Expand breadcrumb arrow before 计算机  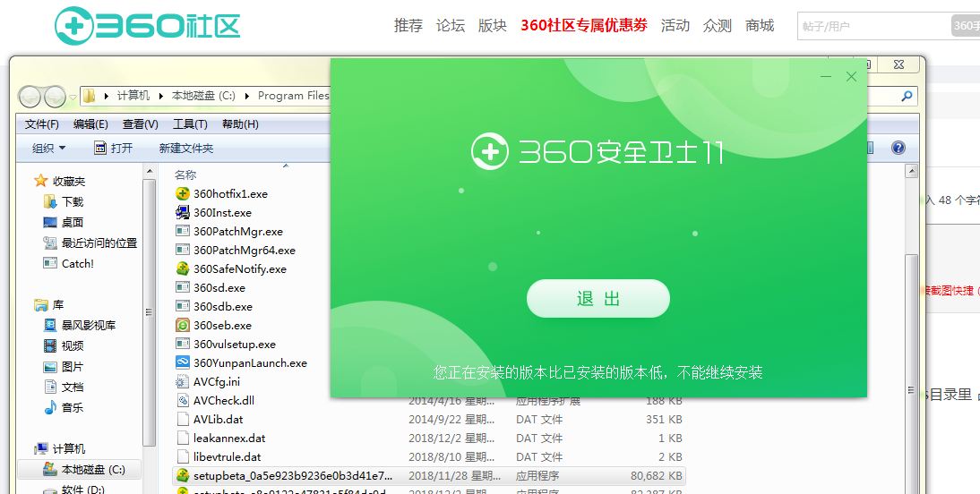(107, 96)
